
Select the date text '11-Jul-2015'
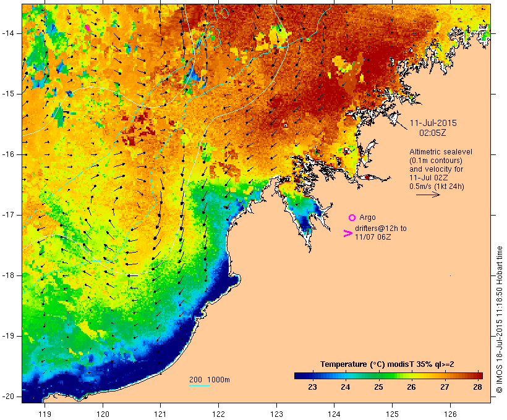click(x=433, y=123)
